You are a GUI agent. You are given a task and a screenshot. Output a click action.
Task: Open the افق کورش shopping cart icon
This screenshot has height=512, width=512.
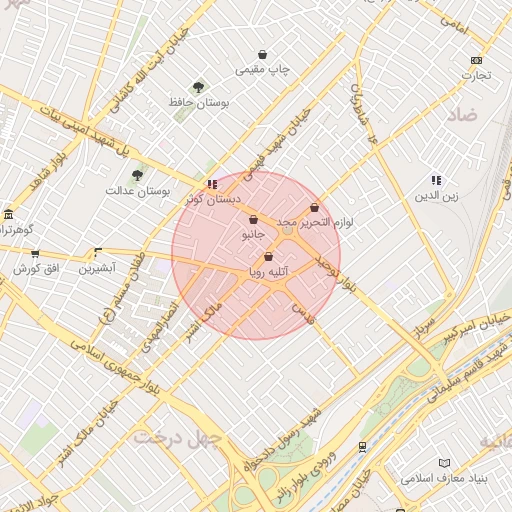(35, 254)
